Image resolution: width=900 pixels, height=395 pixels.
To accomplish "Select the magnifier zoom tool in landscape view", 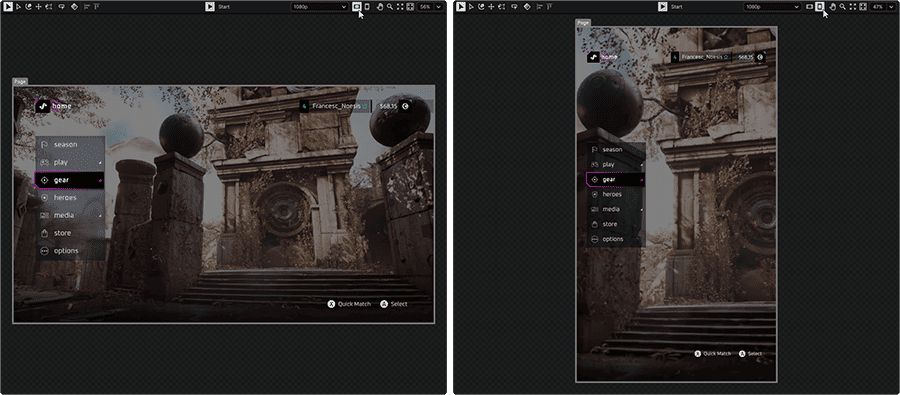I will [x=390, y=7].
